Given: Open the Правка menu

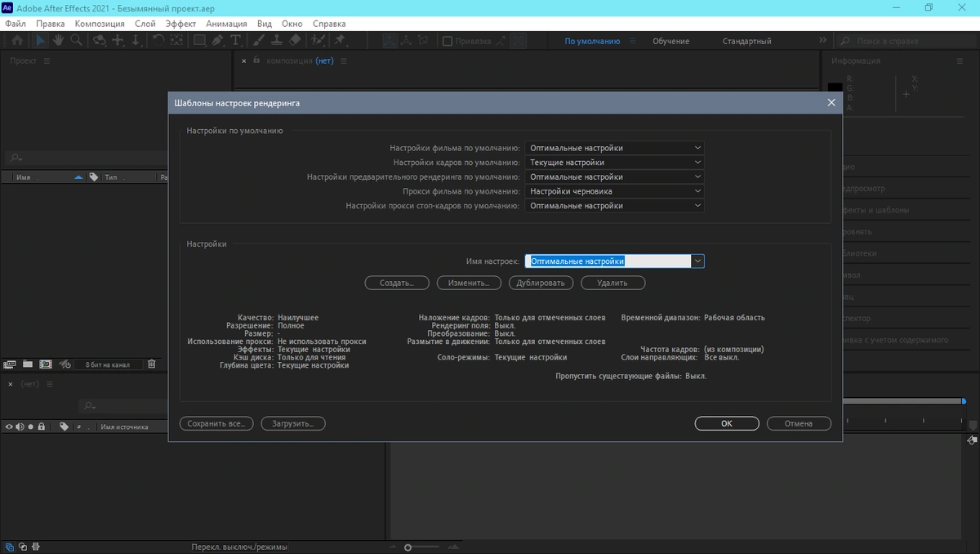Looking at the screenshot, I should click(x=51, y=24).
